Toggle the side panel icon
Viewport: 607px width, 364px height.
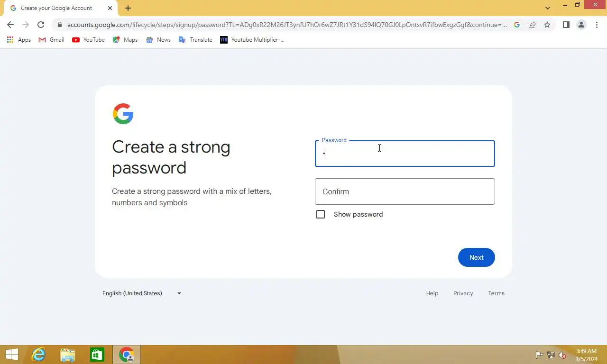[x=566, y=25]
